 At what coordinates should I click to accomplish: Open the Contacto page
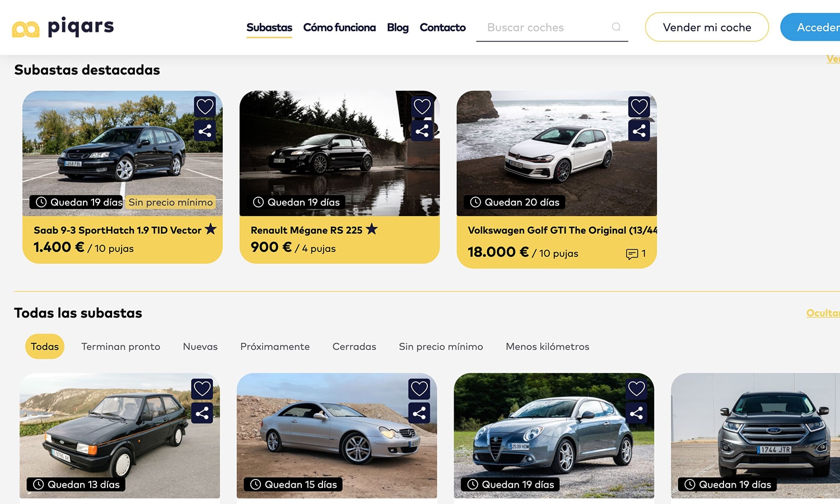(442, 27)
